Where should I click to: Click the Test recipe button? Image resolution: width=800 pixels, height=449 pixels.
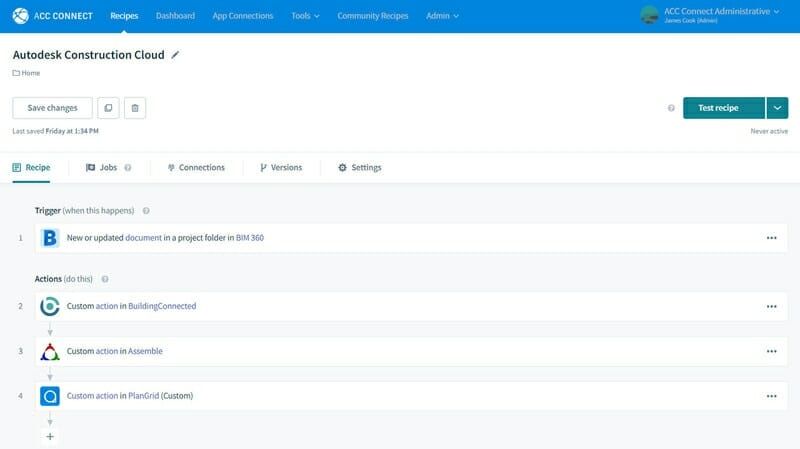[x=724, y=108]
